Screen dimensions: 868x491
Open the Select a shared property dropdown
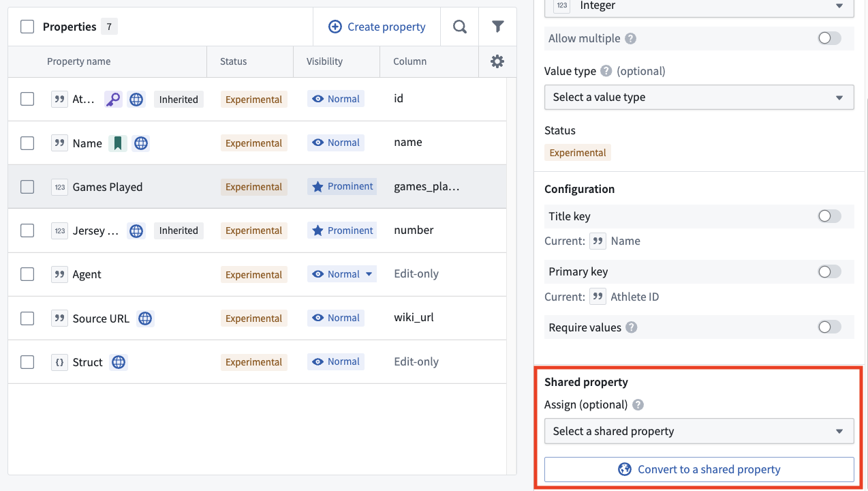(699, 431)
